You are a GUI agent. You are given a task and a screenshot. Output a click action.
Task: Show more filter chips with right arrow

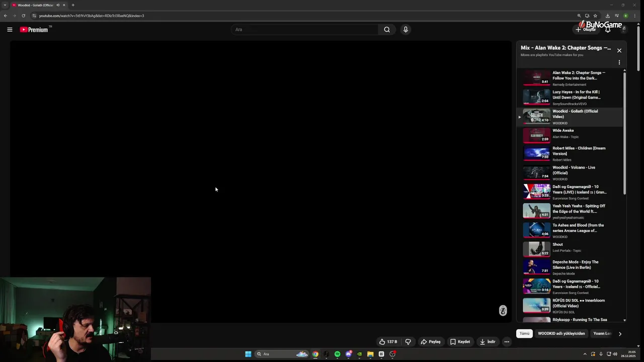[620, 334]
